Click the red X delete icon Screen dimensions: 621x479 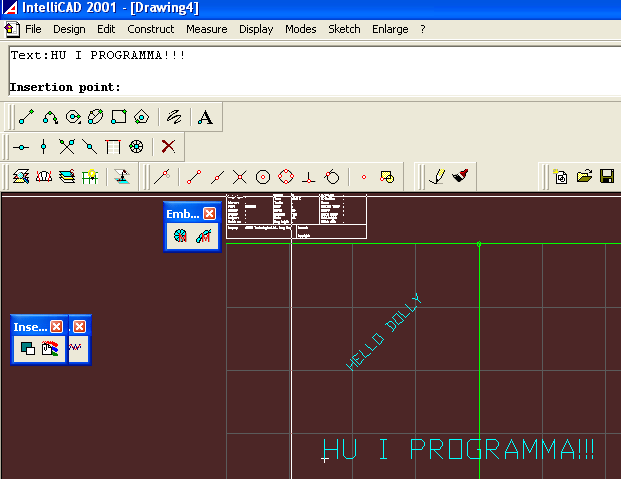coord(168,147)
